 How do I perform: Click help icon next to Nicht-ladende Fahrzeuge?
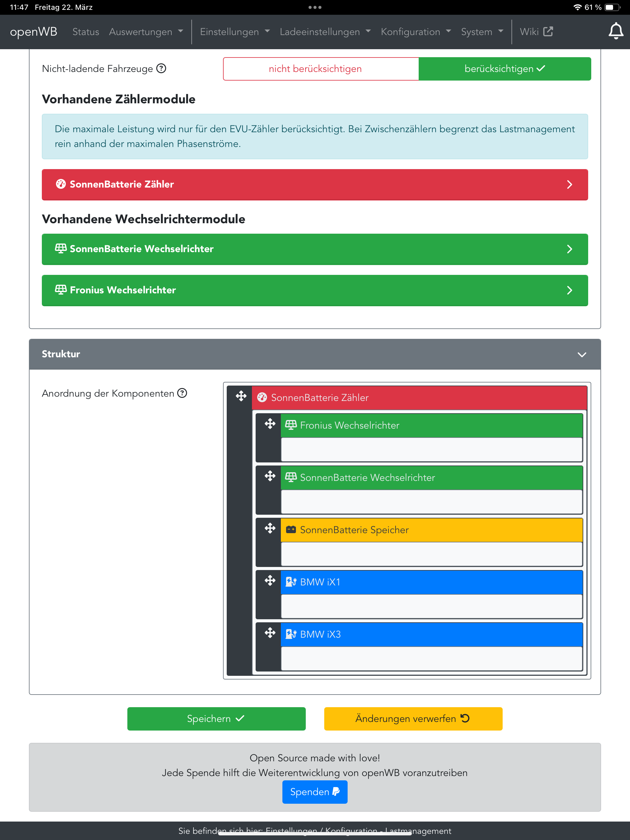tap(161, 69)
